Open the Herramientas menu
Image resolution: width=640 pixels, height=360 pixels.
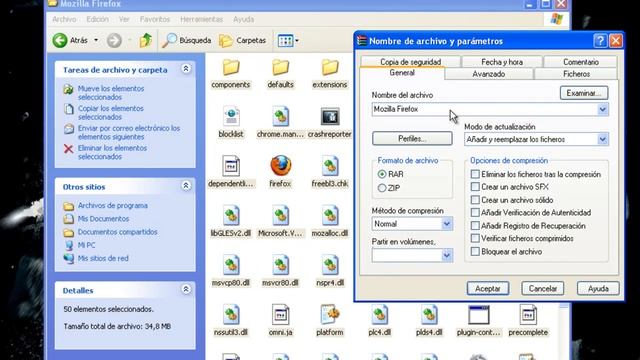click(x=202, y=19)
